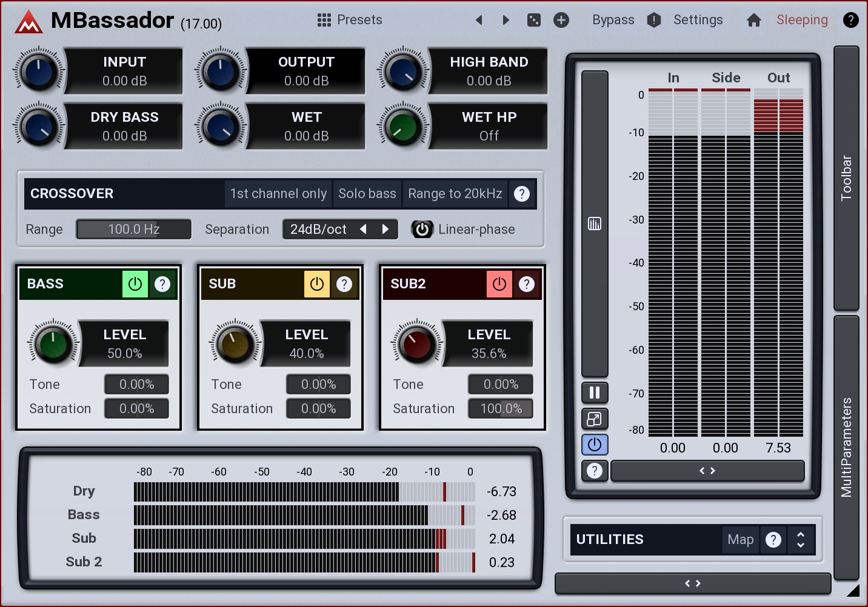This screenshot has height=607, width=868.
Task: Toggle Linear-phase crossover mode
Action: coord(422,230)
